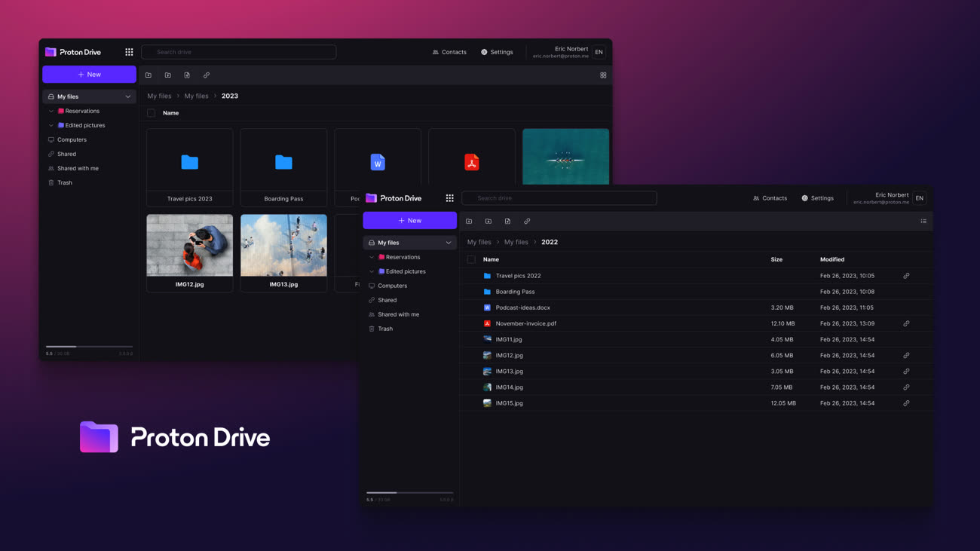Open Trash in the 2023 sidebar
The height and width of the screenshot is (551, 980).
(65, 182)
